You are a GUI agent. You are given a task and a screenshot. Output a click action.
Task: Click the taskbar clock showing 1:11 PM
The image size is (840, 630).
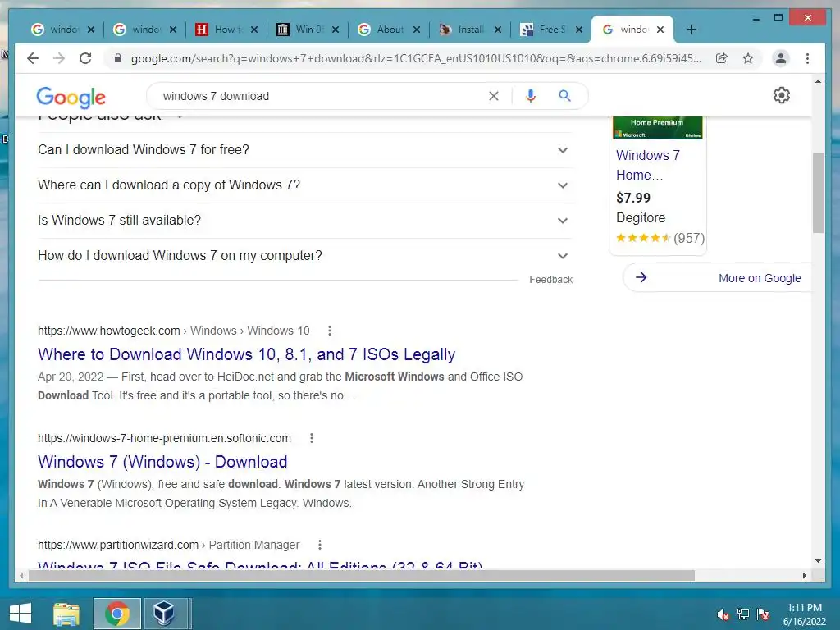coord(804,614)
